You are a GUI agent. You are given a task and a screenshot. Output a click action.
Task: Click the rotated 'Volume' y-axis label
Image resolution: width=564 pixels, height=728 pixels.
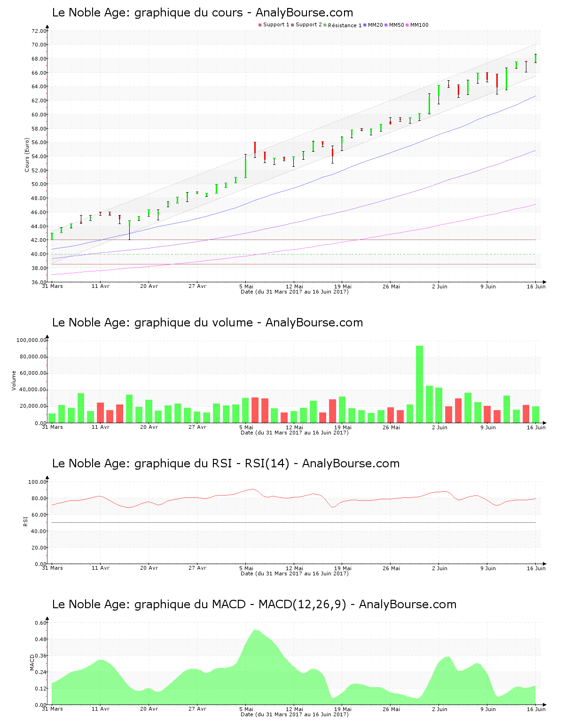pyautogui.click(x=14, y=380)
